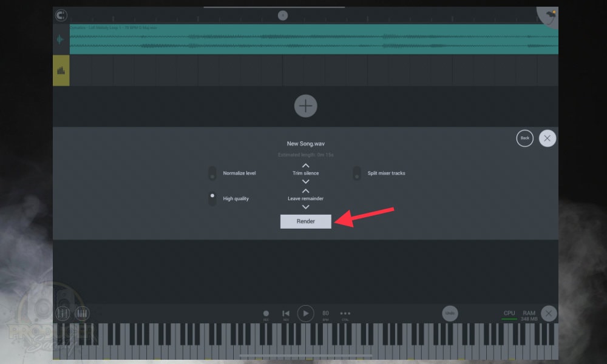Click the up chevron above Trim silence

[305, 166]
